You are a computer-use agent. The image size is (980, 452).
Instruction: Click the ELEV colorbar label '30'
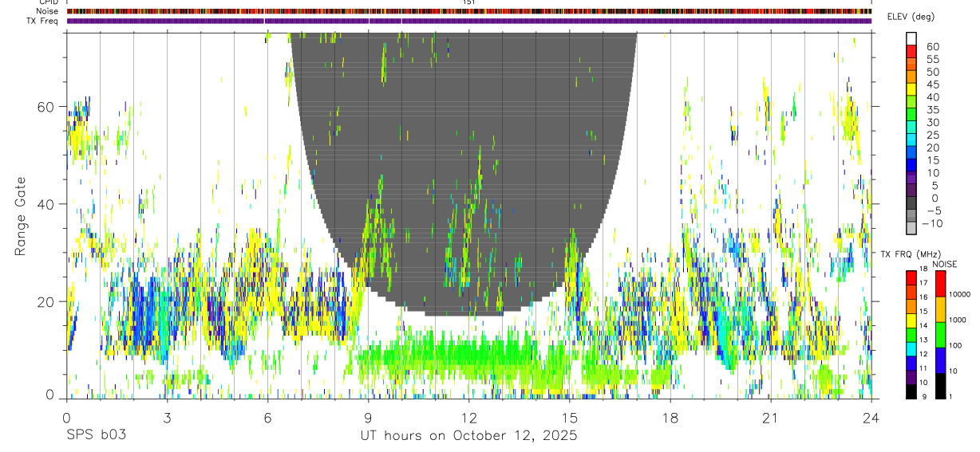tap(932, 122)
